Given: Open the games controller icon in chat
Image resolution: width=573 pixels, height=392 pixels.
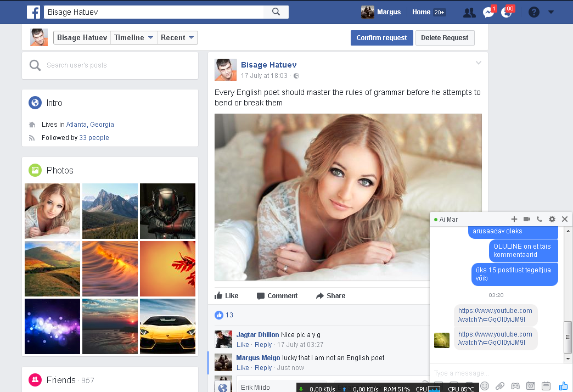Looking at the screenshot, I should click(515, 386).
